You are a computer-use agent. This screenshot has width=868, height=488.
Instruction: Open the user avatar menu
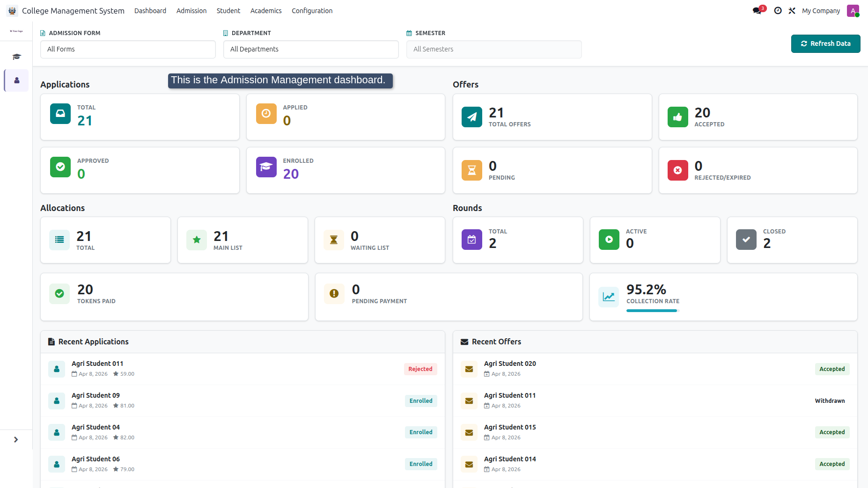(853, 11)
